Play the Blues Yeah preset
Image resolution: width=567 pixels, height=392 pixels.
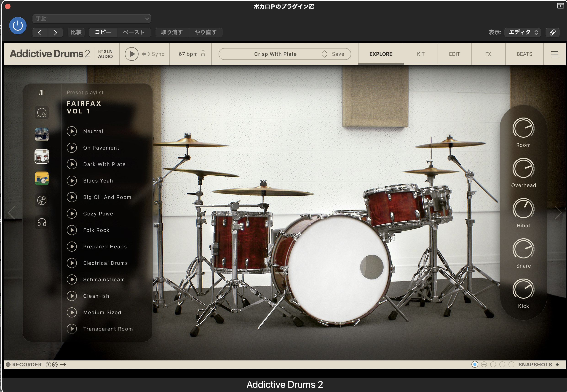[x=72, y=181]
